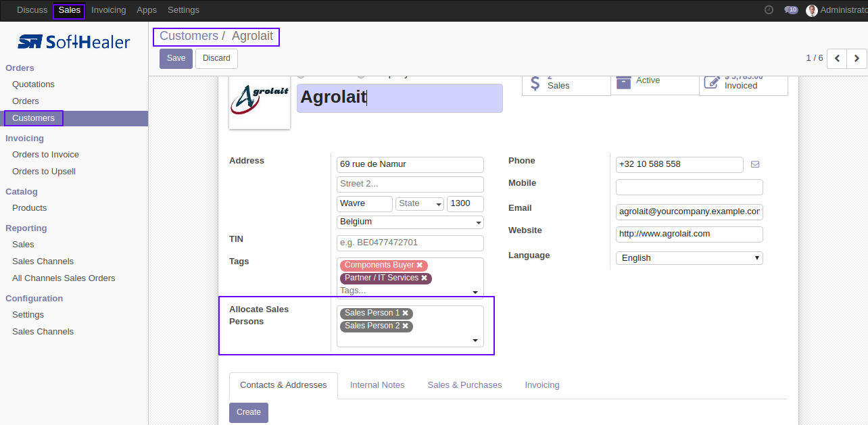Open Orders to Upsell

[x=44, y=172]
